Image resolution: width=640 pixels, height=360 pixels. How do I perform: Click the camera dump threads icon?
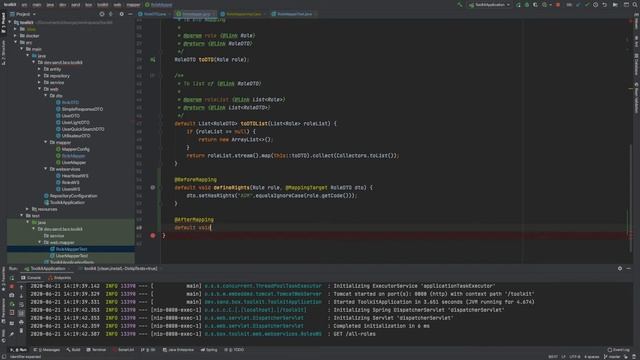[x=12, y=296]
